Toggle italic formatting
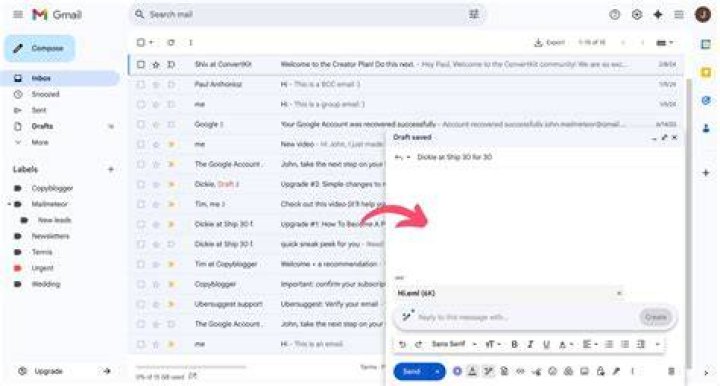The width and height of the screenshot is (720, 386). pyautogui.click(x=530, y=344)
